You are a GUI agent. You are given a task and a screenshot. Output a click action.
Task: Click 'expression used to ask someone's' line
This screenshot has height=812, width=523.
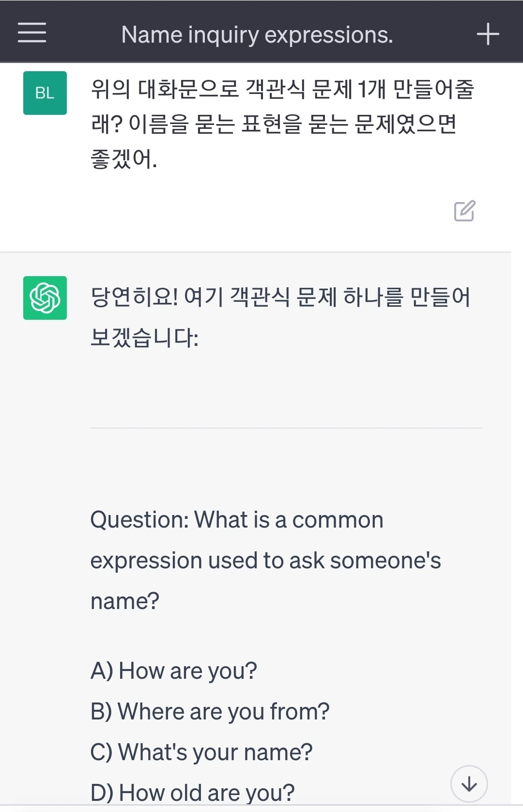(x=265, y=561)
